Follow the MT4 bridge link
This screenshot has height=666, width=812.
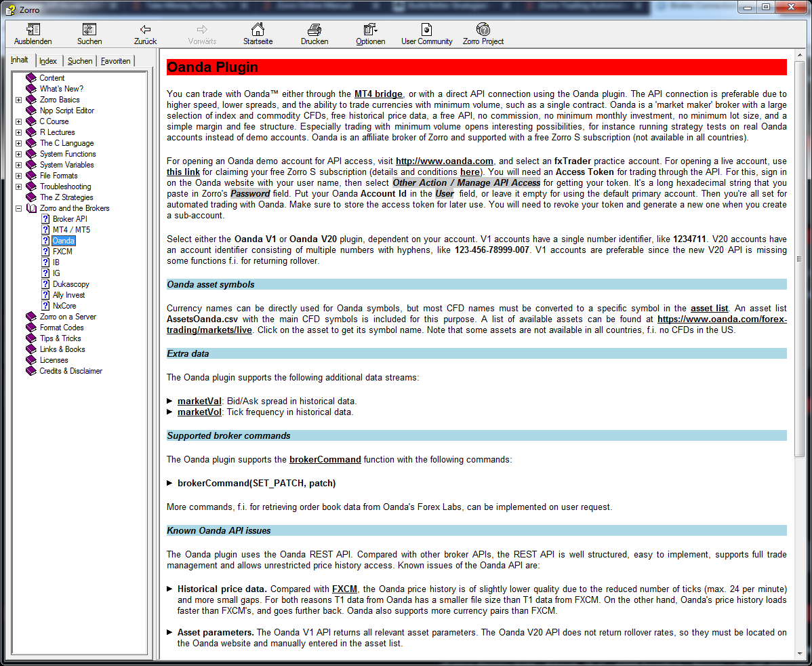click(x=378, y=94)
